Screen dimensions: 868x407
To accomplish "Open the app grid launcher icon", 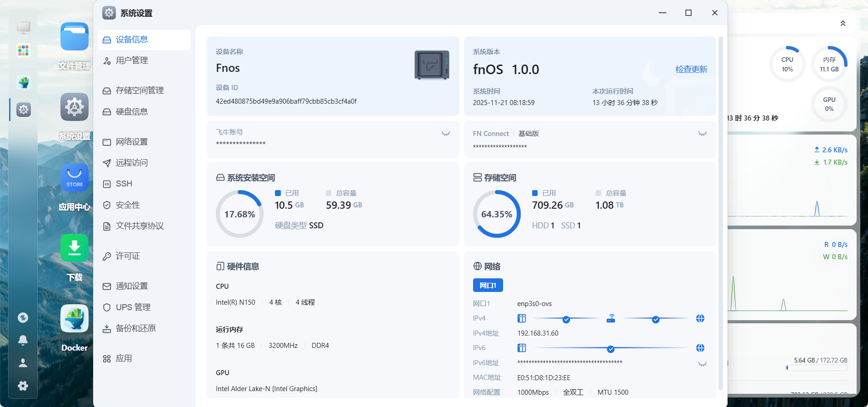I will [x=23, y=50].
